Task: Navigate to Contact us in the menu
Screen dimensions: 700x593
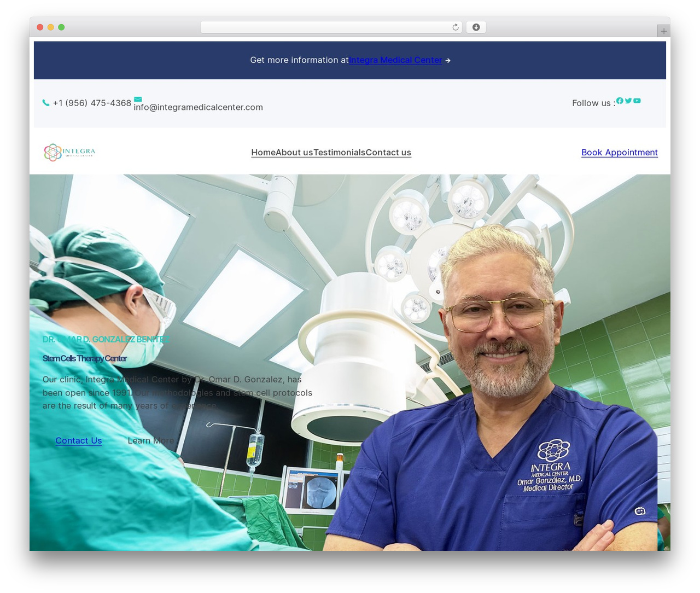Action: (388, 153)
